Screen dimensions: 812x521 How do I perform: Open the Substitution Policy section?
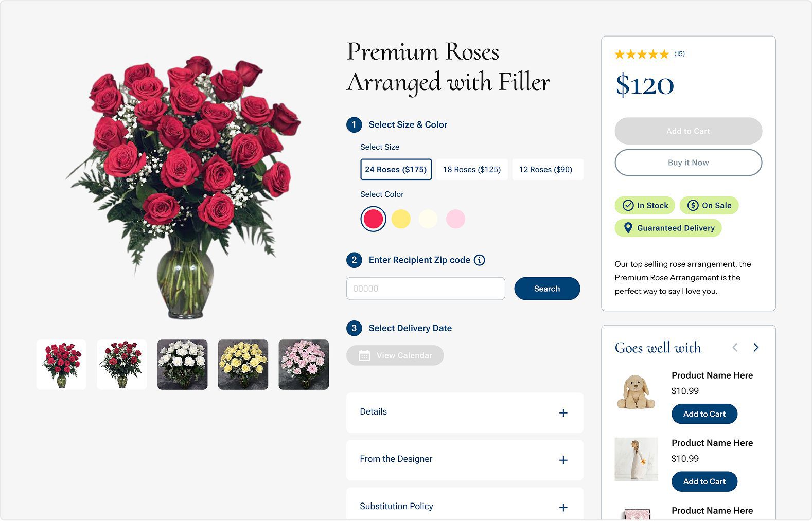563,508
